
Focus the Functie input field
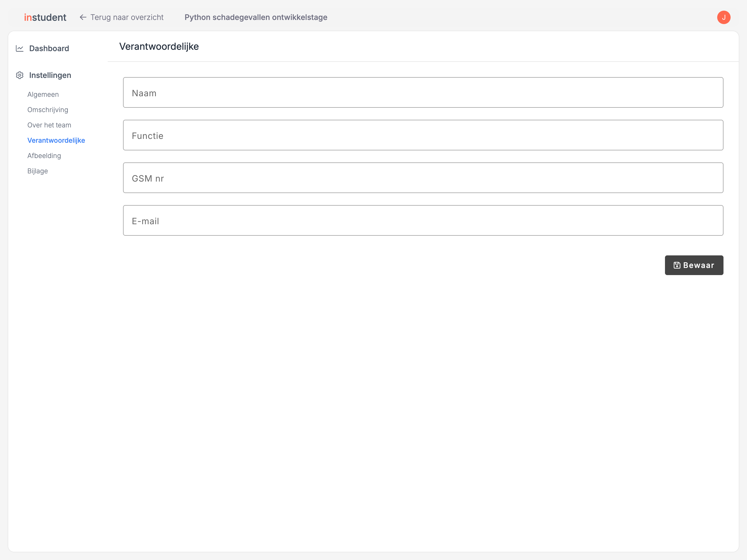423,135
